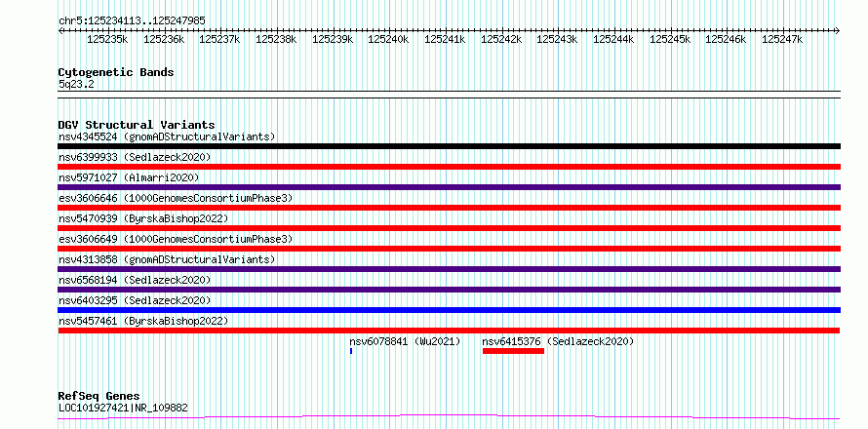Select the purple nsv4313858 variant bar
The height and width of the screenshot is (429, 868).
(449, 269)
